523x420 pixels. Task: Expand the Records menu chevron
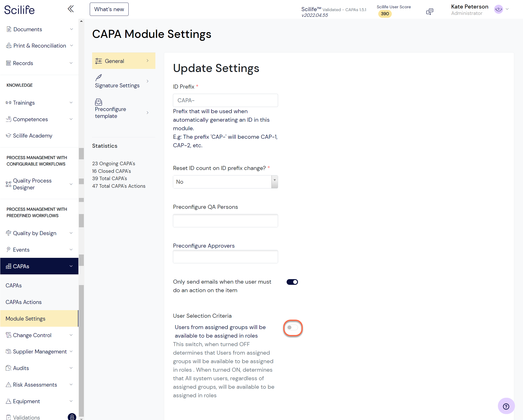click(x=71, y=63)
